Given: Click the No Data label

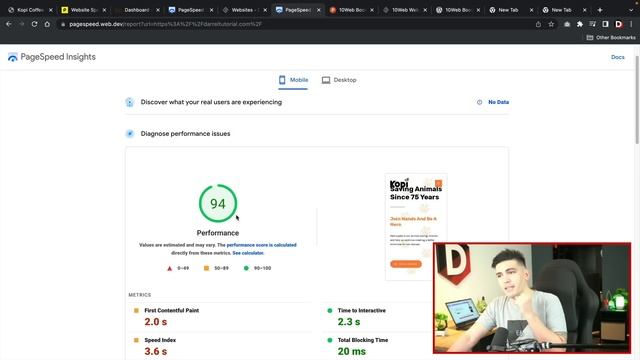Looking at the screenshot, I should [x=498, y=102].
